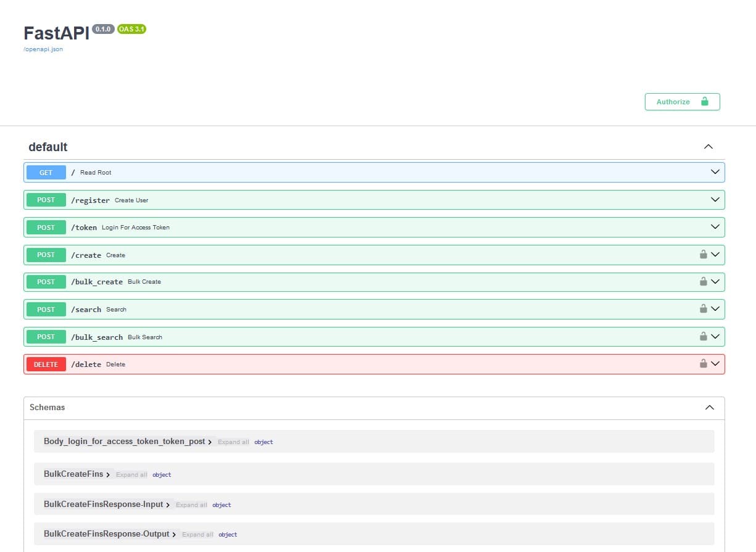Collapse the default section with its arrow
Screen dimensions: 756x552
click(x=708, y=147)
